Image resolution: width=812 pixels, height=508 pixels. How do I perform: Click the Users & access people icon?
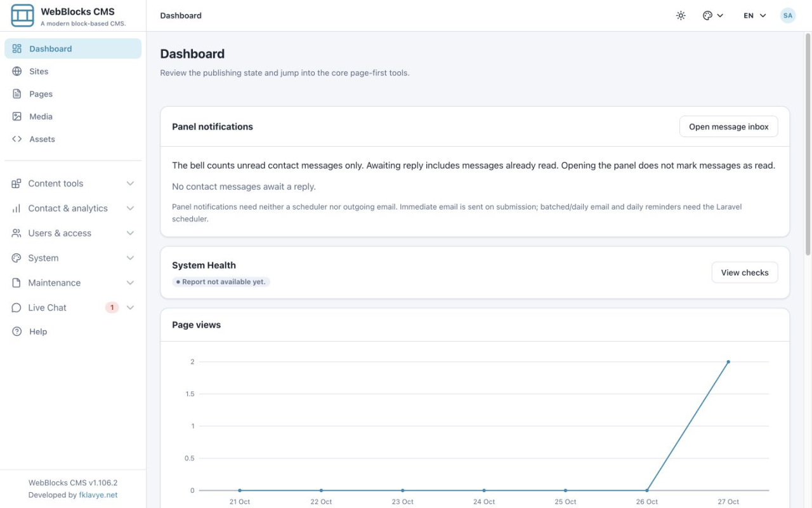click(x=16, y=233)
